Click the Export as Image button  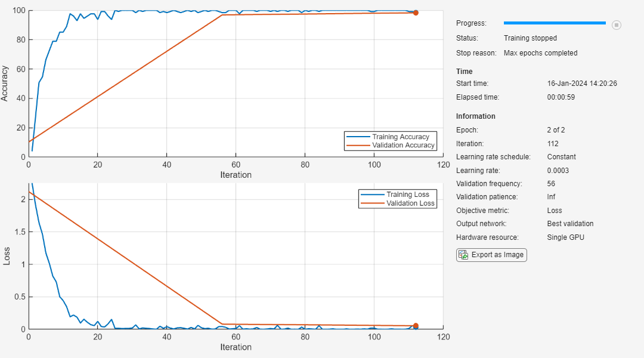tap(491, 255)
